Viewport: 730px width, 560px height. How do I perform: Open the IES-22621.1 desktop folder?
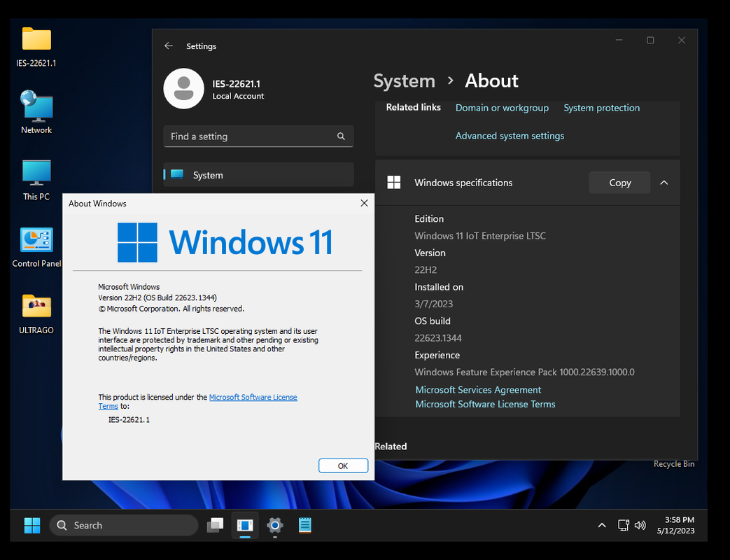(x=36, y=47)
